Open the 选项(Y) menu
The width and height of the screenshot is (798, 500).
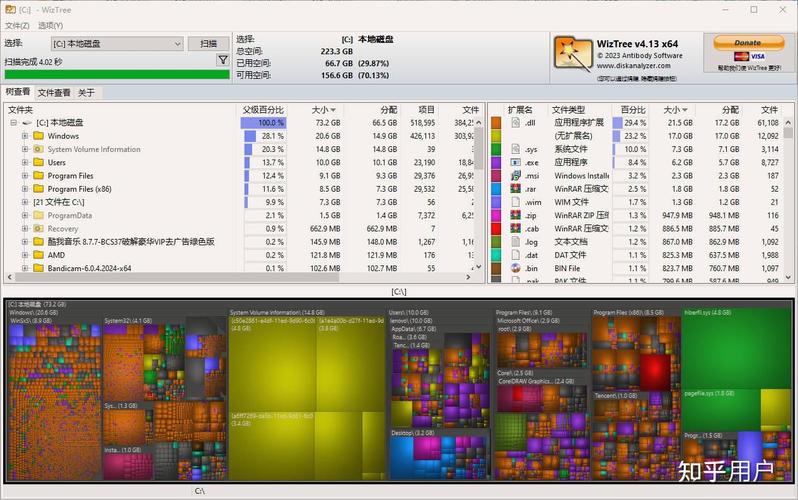(50, 25)
